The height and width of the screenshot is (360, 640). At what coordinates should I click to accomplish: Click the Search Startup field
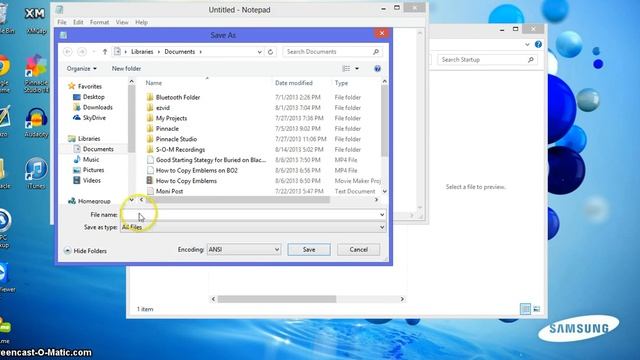click(x=487, y=60)
